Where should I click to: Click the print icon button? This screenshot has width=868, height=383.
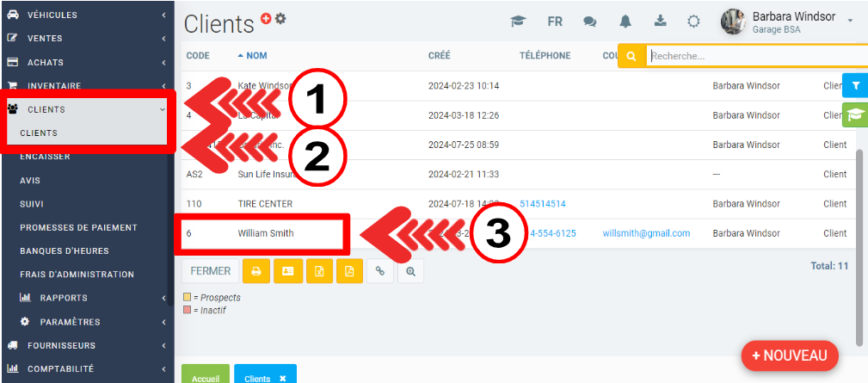[x=256, y=270]
